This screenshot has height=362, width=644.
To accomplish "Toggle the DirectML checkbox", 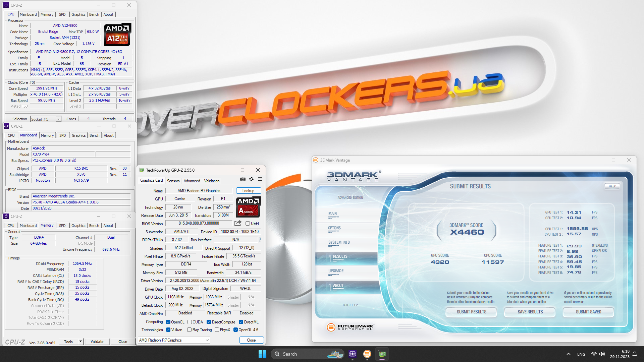I will [241, 322].
